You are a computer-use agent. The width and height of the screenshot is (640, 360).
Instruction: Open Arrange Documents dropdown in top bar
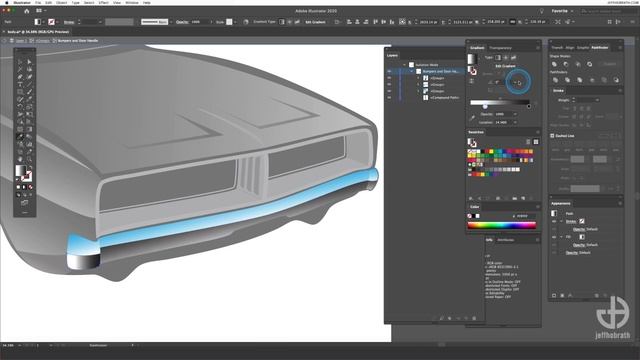coord(40,11)
